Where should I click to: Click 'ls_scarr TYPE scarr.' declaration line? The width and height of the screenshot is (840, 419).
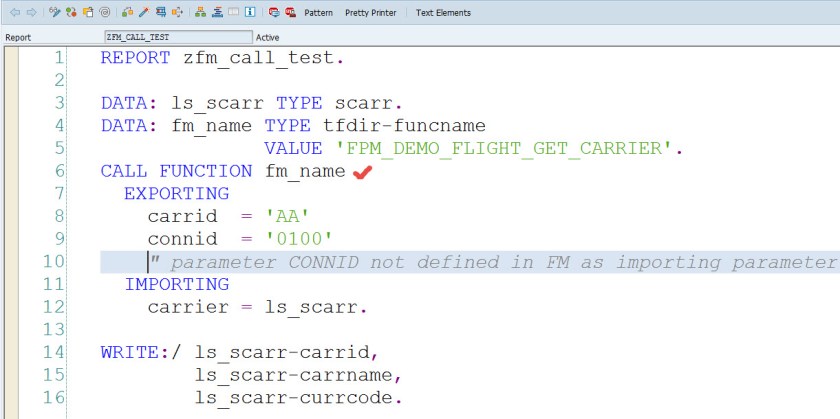pyautogui.click(x=287, y=102)
